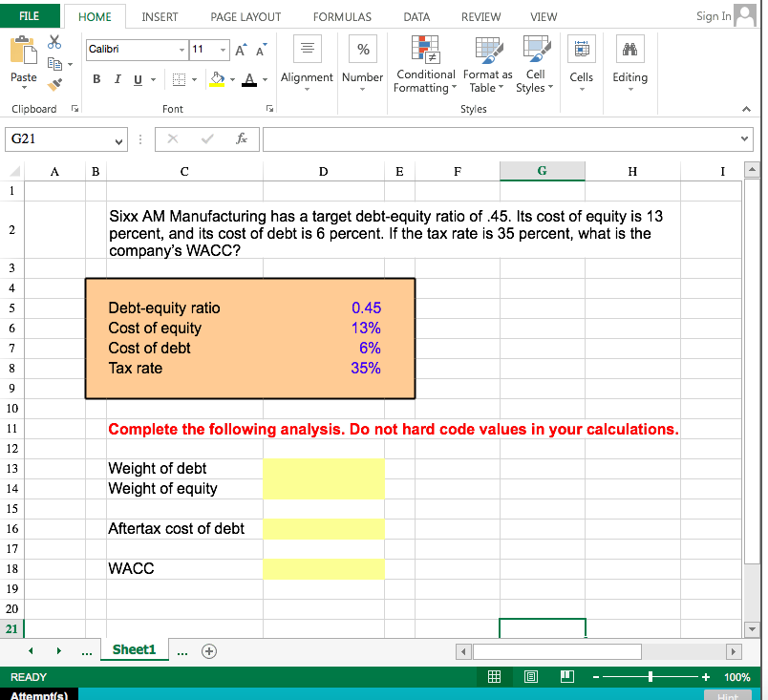The image size is (768, 700).
Task: Click the Format as Table icon
Action: tap(489, 51)
